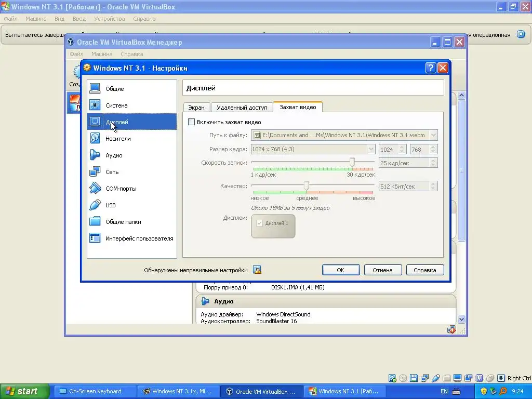The image size is (532, 399).
Task: Open the Сеть settings category
Action: (x=131, y=171)
